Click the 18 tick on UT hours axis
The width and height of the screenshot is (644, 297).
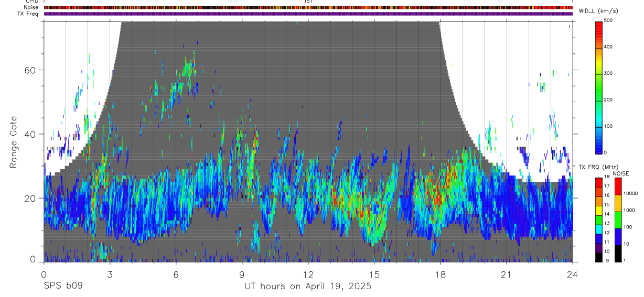[x=441, y=274]
